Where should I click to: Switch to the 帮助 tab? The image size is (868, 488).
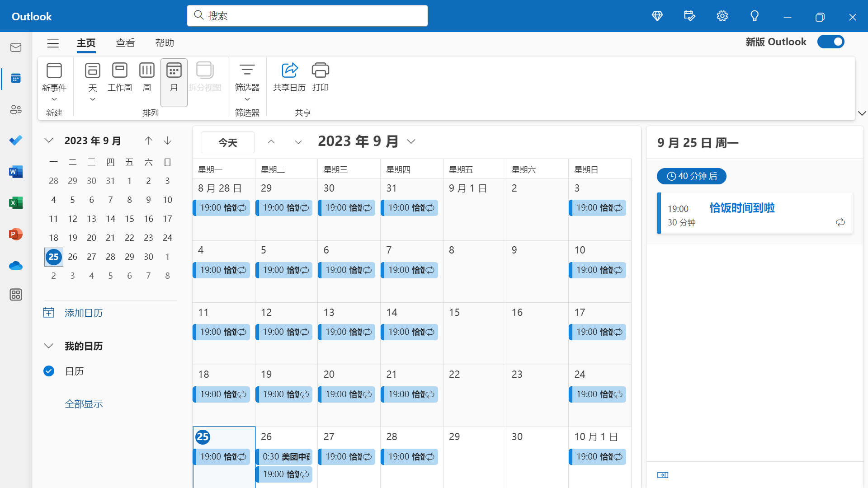(x=165, y=43)
